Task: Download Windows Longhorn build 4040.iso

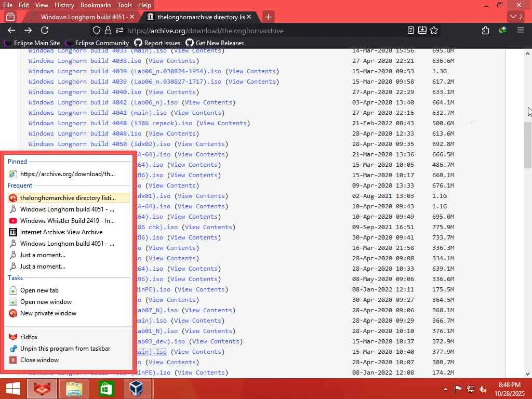Action: point(85,92)
